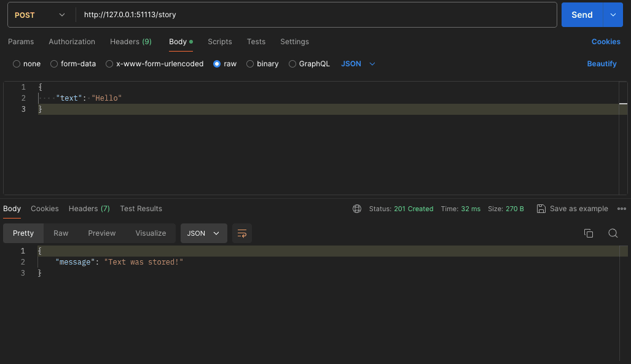Click the blue Send button
This screenshot has width=631, height=364.
(582, 15)
